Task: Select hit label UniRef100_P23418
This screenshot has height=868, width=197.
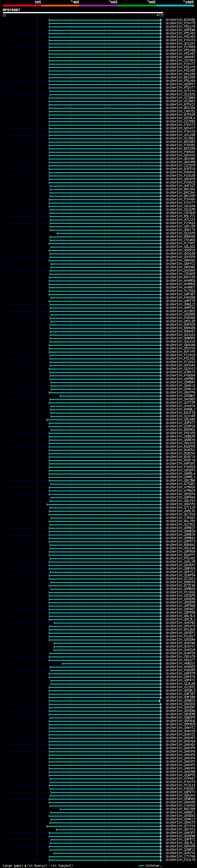Action: coord(180,223)
